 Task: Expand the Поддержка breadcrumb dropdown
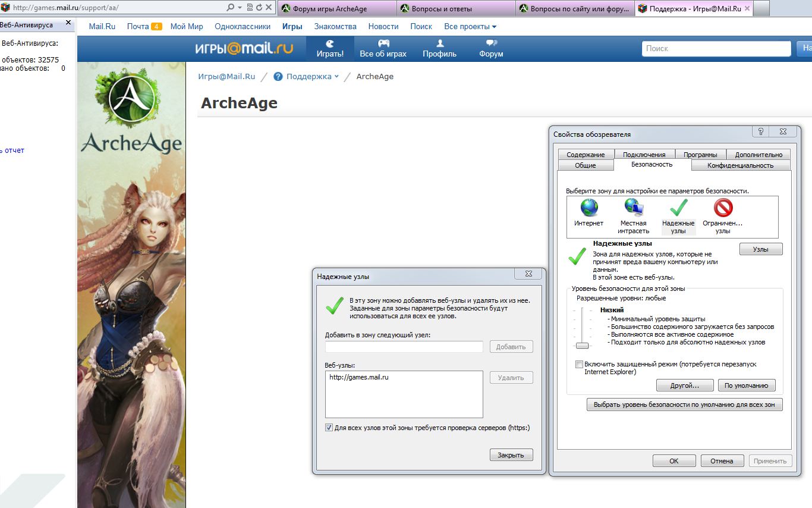336,77
